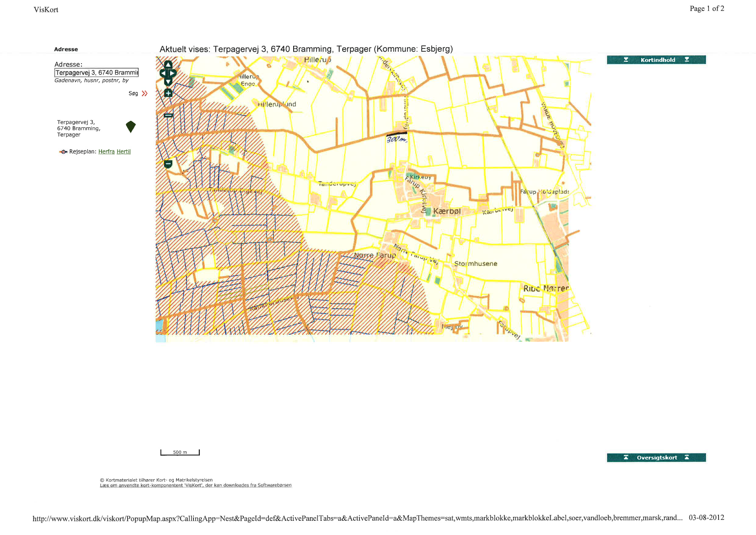Open Rejseplan route Herfra link

107,152
